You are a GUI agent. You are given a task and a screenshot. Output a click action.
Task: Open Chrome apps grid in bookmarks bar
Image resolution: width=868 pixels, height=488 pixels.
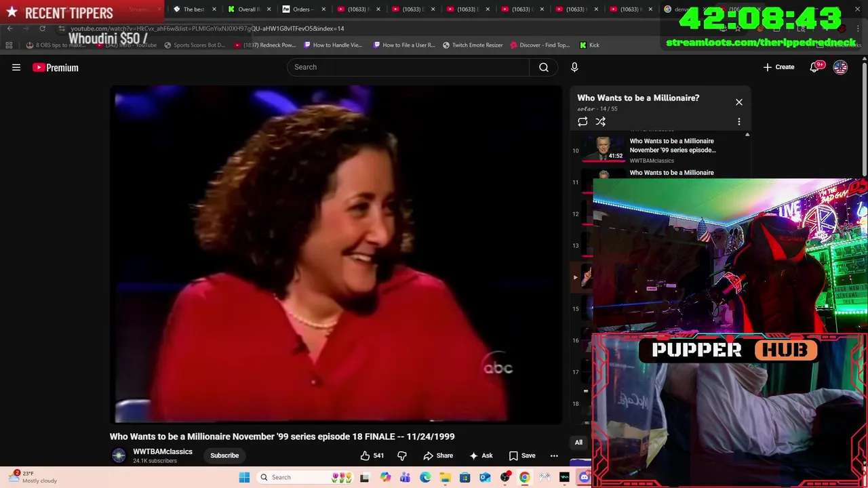pos(9,45)
